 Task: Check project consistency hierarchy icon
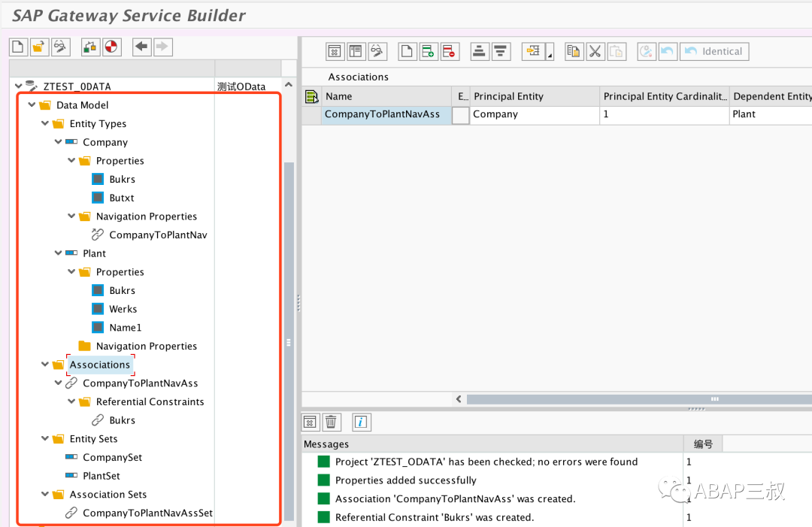pos(90,47)
